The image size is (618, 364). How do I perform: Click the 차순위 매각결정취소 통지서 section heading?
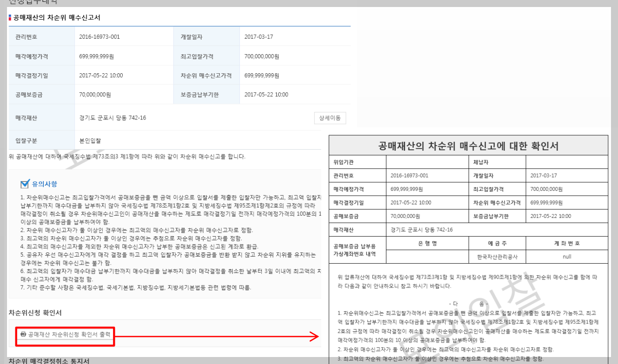coord(49,361)
